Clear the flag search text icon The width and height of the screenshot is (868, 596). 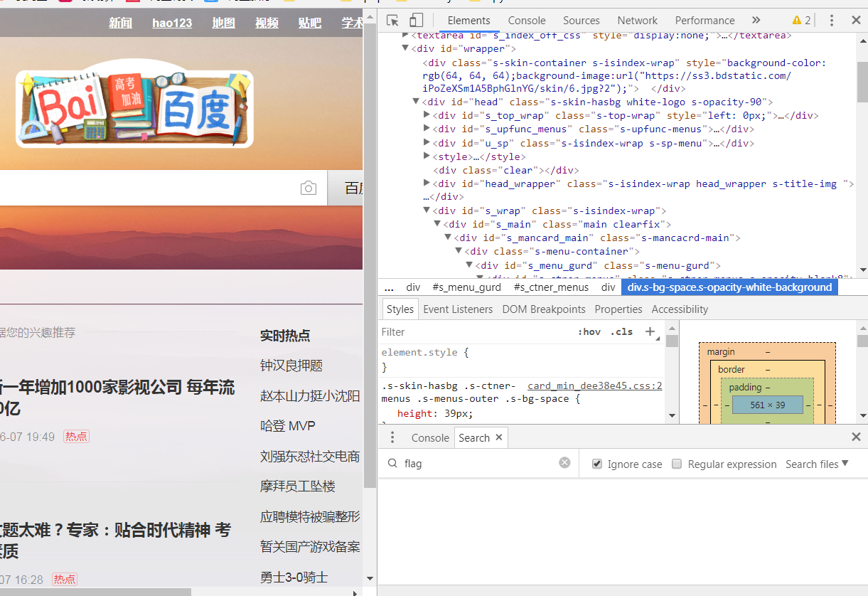564,463
